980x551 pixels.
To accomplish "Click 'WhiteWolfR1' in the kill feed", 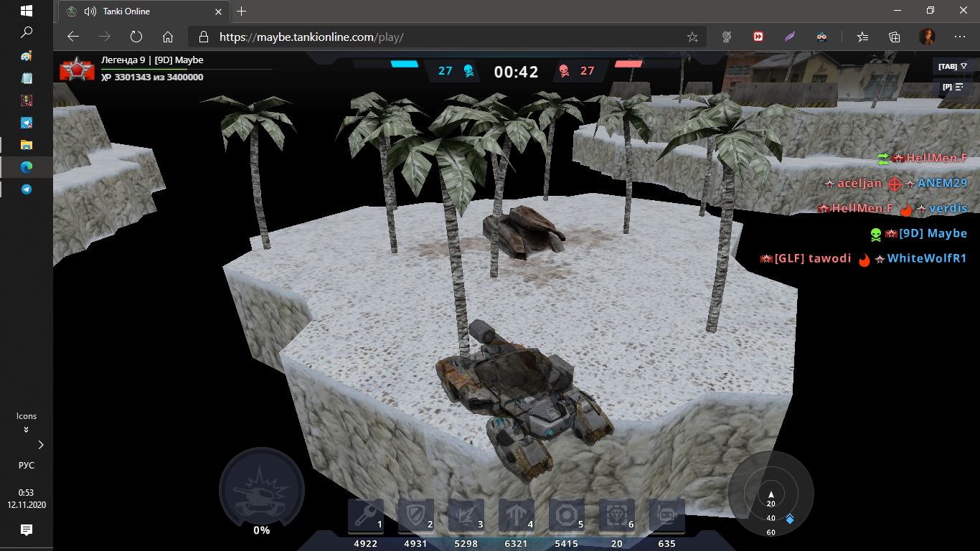I will pyautogui.click(x=927, y=258).
